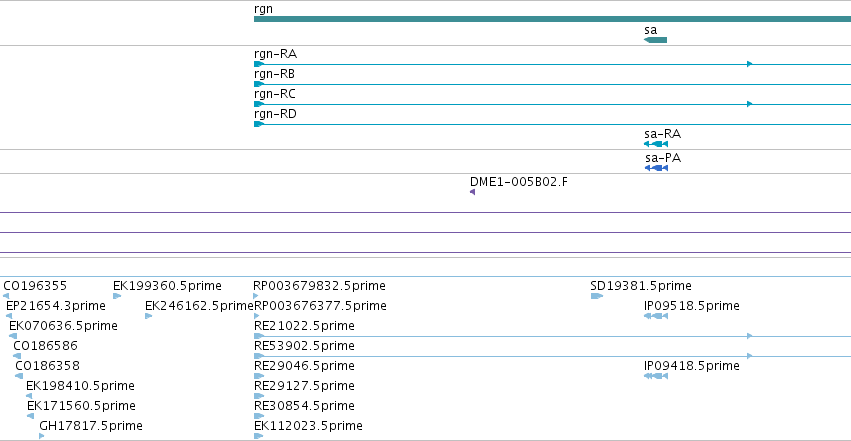The width and height of the screenshot is (851, 441).
Task: Click the sa gene label
Action: coord(650,30)
